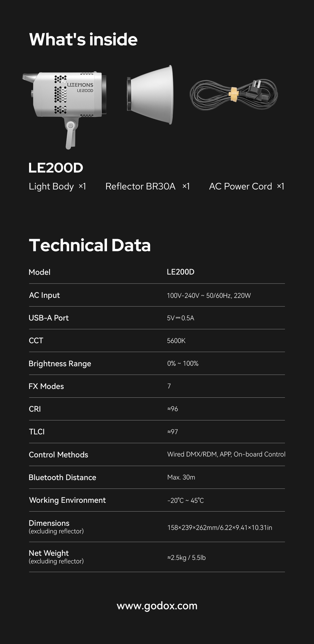Click the "Light Body ×1" label

point(57,186)
